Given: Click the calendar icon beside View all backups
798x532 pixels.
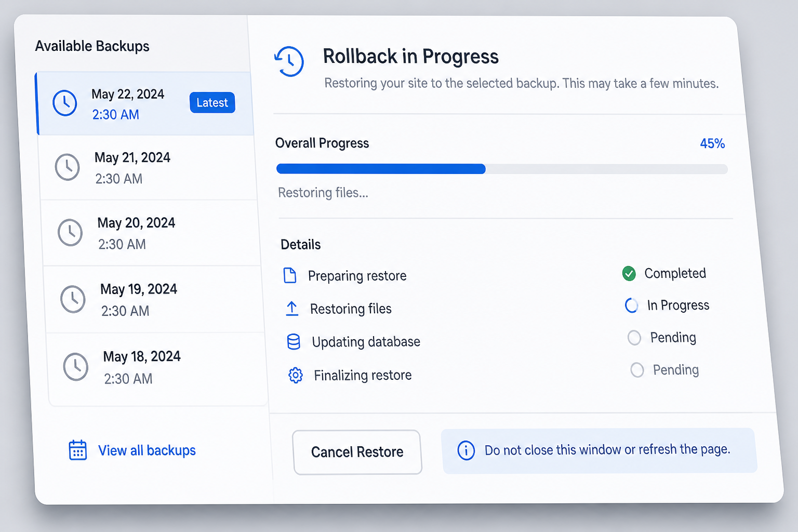Looking at the screenshot, I should click(78, 450).
